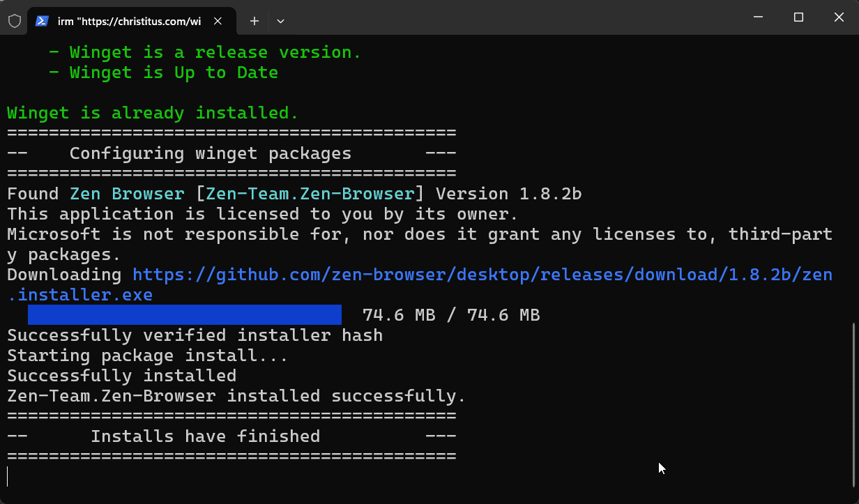859x504 pixels.
Task: Click the cyan Zen Browser package name
Action: [127, 194]
